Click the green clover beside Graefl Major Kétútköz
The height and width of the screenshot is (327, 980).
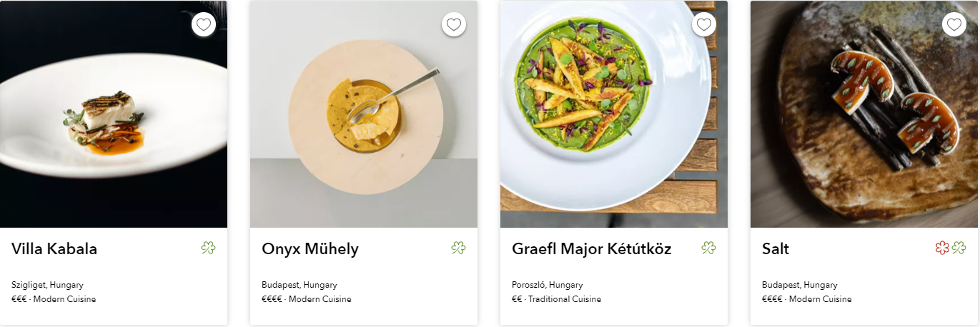(x=708, y=248)
